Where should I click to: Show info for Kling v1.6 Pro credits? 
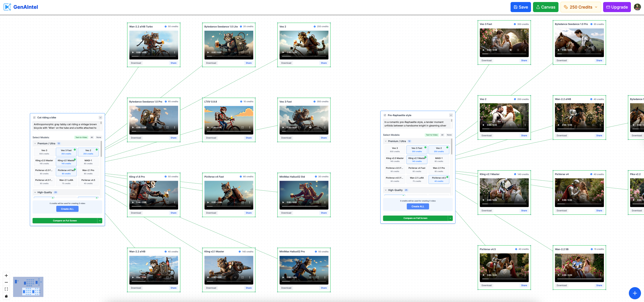click(x=165, y=177)
